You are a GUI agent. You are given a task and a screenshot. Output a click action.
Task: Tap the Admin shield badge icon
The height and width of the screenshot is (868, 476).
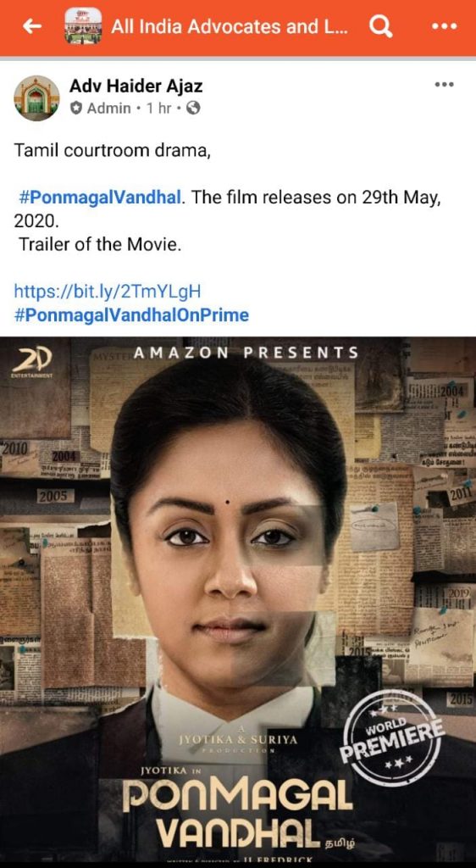[76, 108]
